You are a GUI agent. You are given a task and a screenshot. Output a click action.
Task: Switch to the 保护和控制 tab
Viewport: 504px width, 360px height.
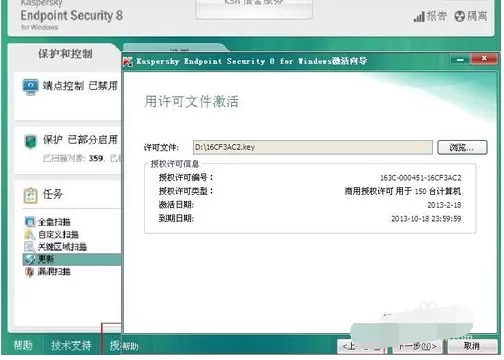pos(65,54)
